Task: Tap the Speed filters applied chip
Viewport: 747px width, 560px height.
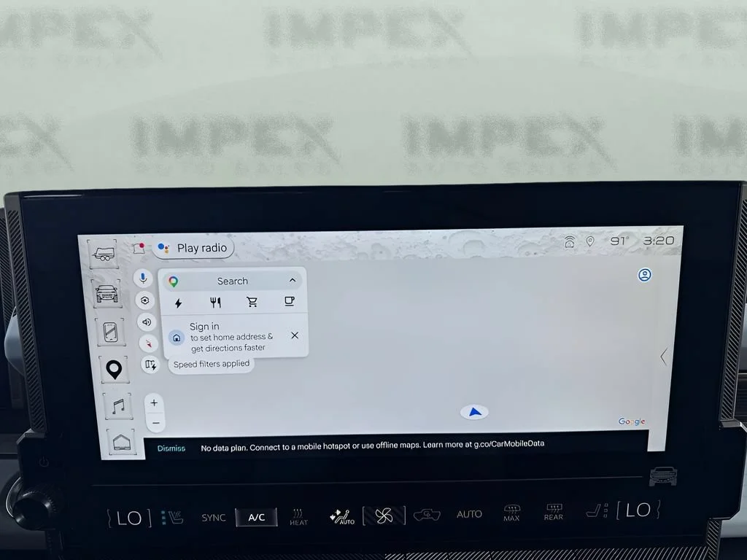Action: pos(211,364)
